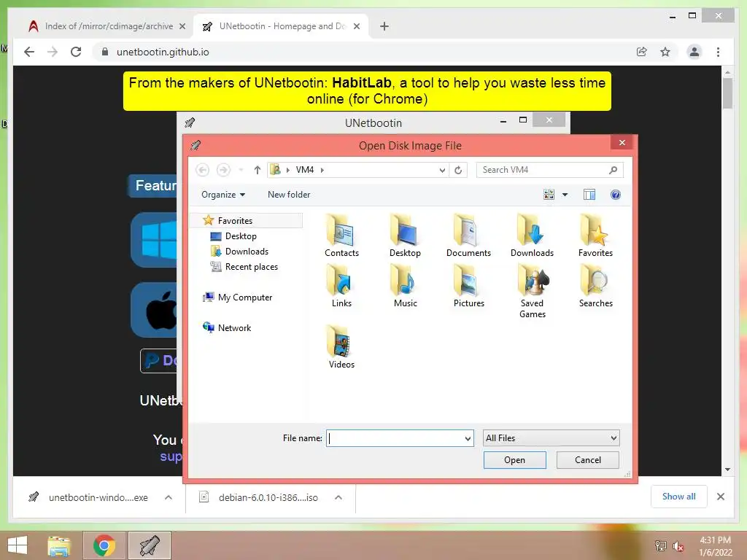Open the Downloads folder icon in file list

click(x=532, y=236)
